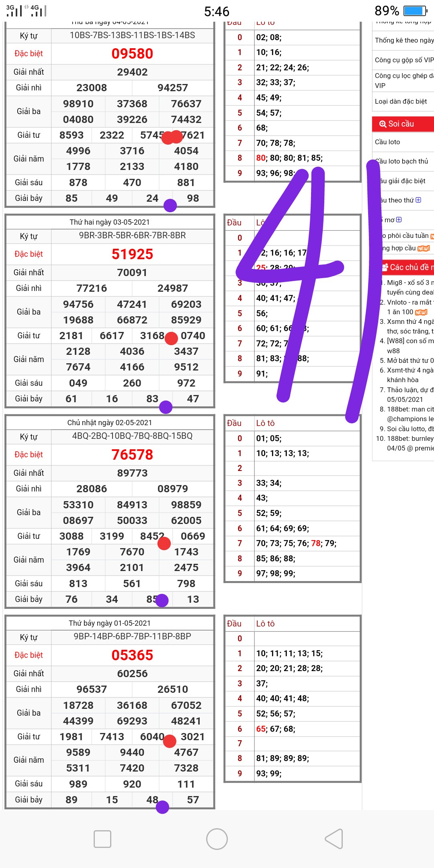Click the NEW badge next to hợp cầu
The height and width of the screenshot is (868, 434).
pyautogui.click(x=424, y=248)
